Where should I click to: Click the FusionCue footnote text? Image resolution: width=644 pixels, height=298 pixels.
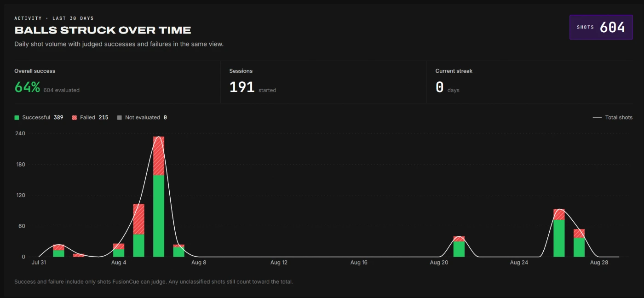tap(154, 281)
